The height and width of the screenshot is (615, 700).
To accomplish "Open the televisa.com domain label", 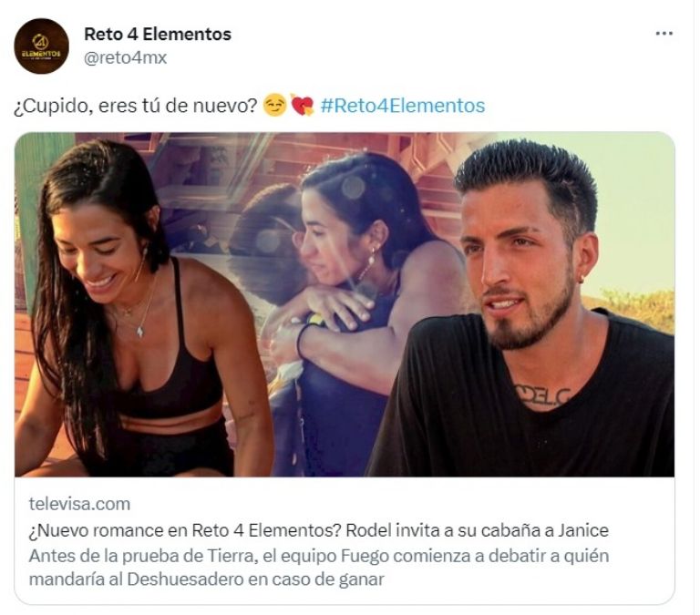I will [x=79, y=504].
